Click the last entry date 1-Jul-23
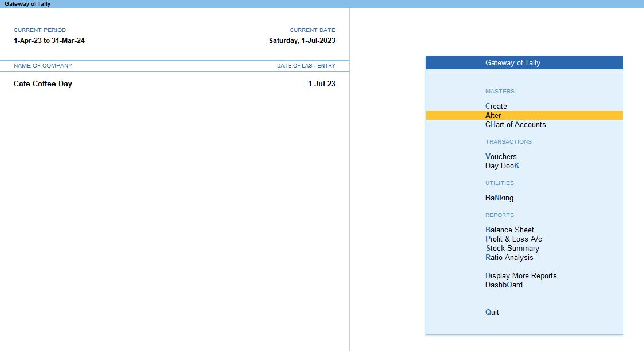 coord(321,84)
